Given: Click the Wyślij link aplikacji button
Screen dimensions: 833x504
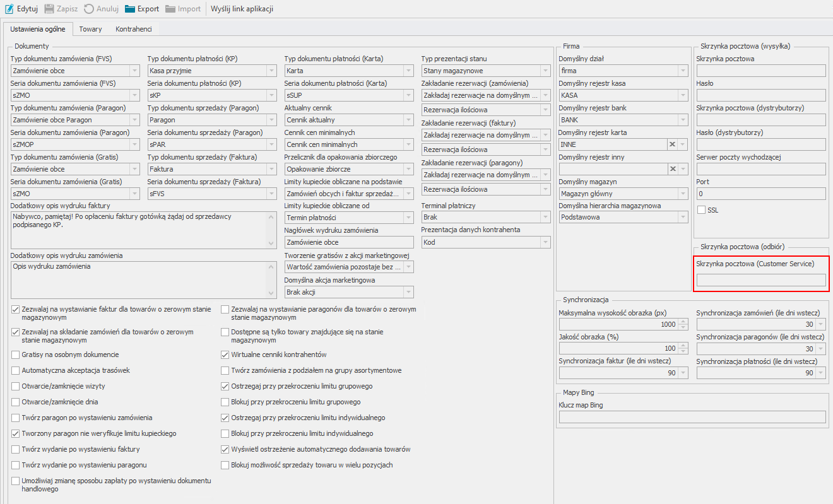Looking at the screenshot, I should pos(242,9).
